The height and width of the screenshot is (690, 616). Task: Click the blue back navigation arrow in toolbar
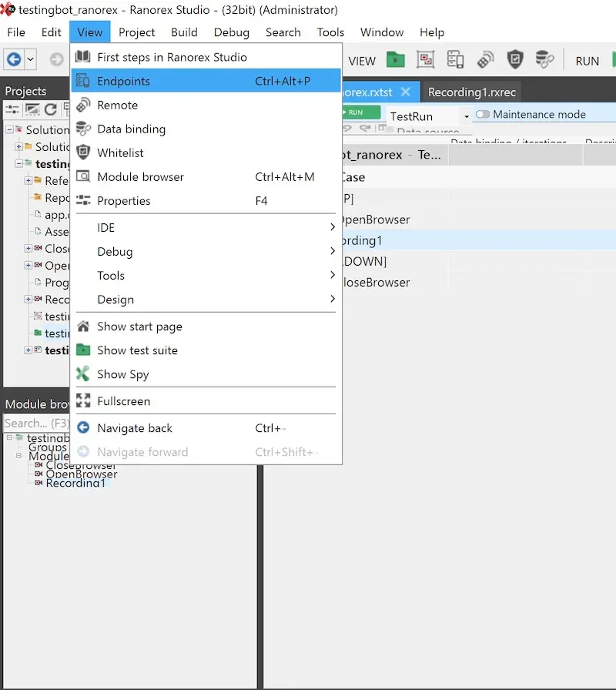coord(14,59)
